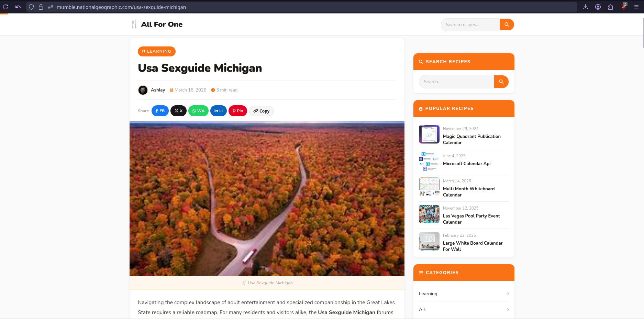Screen dimensions: 644x319
Task: Click the Multi Month Whiteboard Calendar thumbnail
Action: [429, 187]
